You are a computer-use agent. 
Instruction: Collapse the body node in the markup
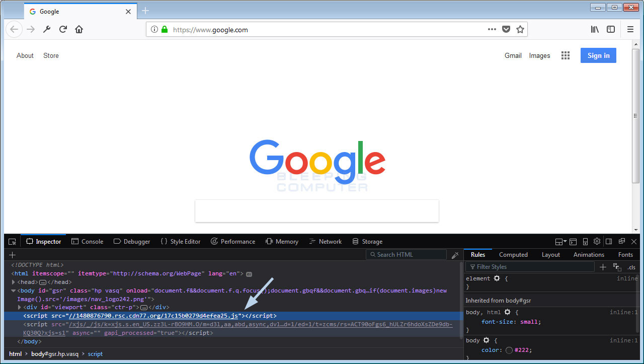[14, 290]
